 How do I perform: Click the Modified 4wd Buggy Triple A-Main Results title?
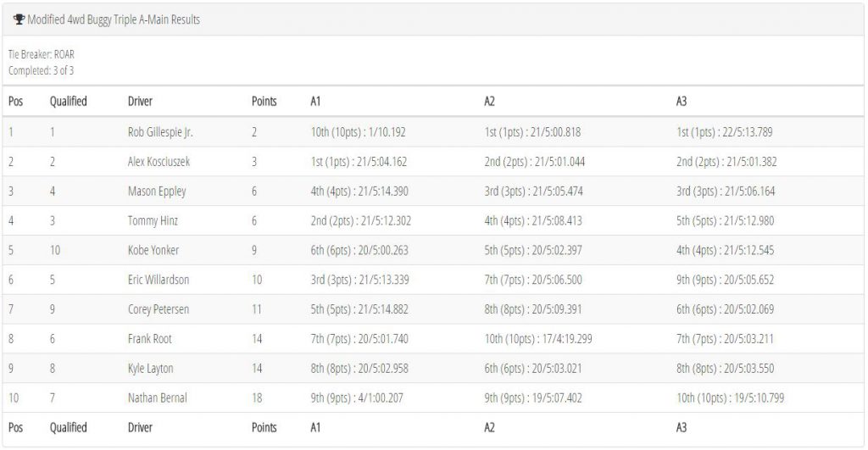114,20
